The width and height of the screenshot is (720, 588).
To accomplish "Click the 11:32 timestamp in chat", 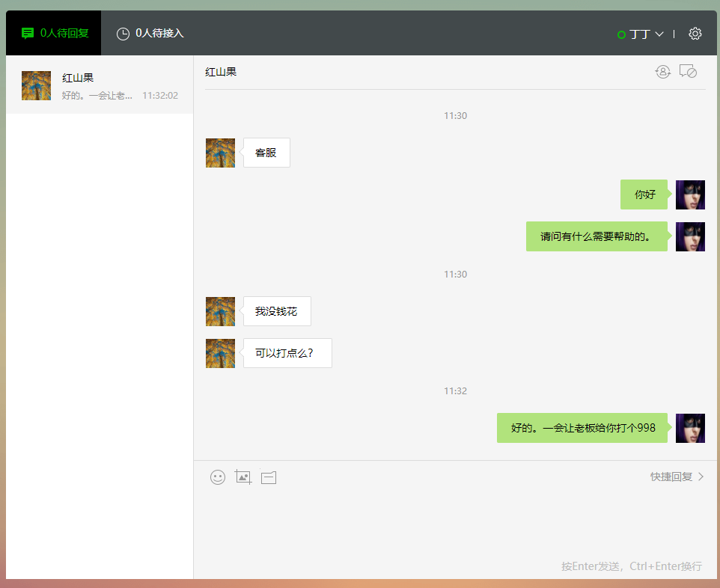I will click(455, 391).
